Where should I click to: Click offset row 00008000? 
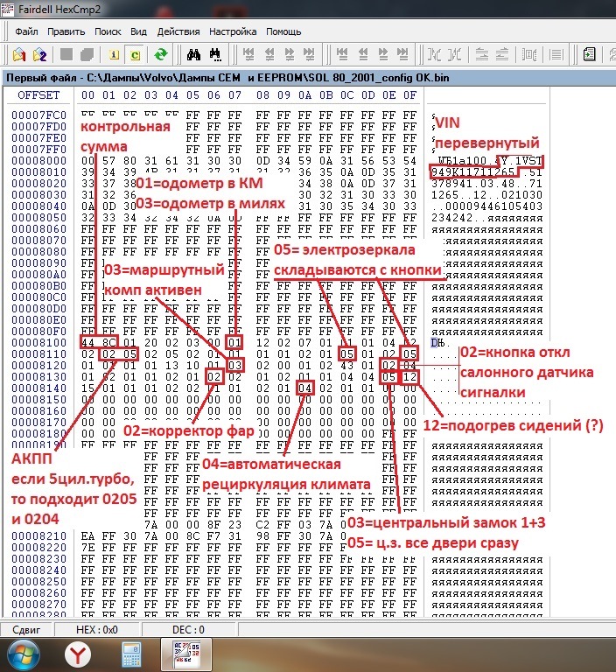click(39, 161)
